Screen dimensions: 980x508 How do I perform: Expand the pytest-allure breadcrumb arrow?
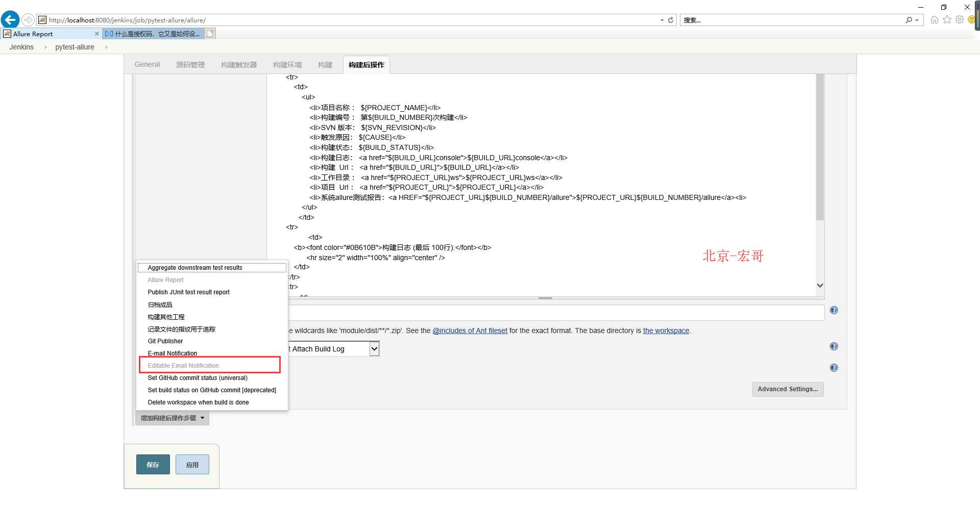coord(106,47)
